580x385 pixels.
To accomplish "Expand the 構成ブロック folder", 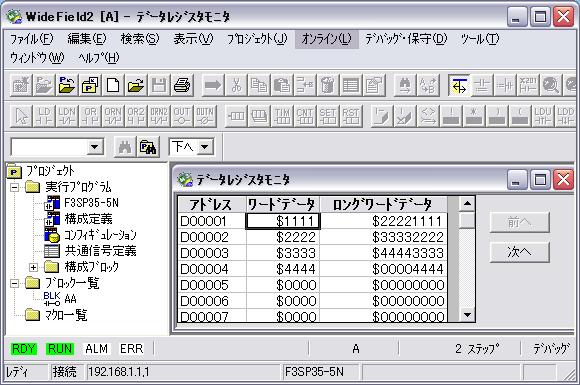I will click(x=33, y=267).
